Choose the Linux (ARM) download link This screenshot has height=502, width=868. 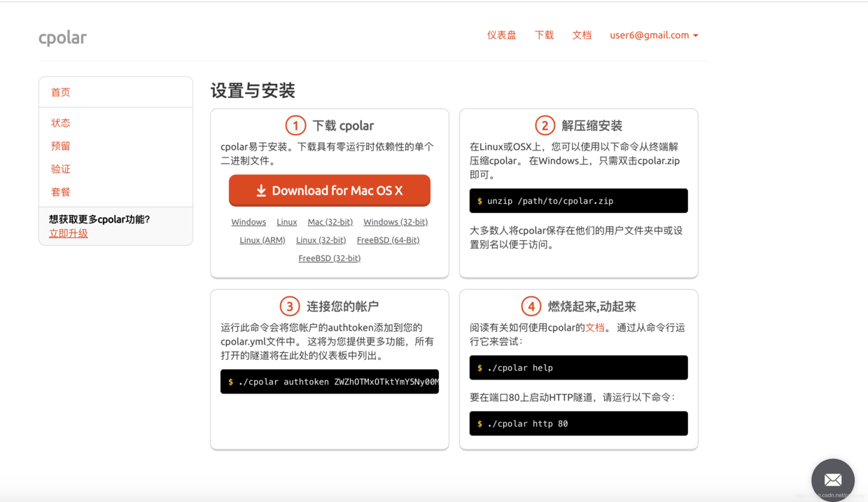(x=262, y=240)
